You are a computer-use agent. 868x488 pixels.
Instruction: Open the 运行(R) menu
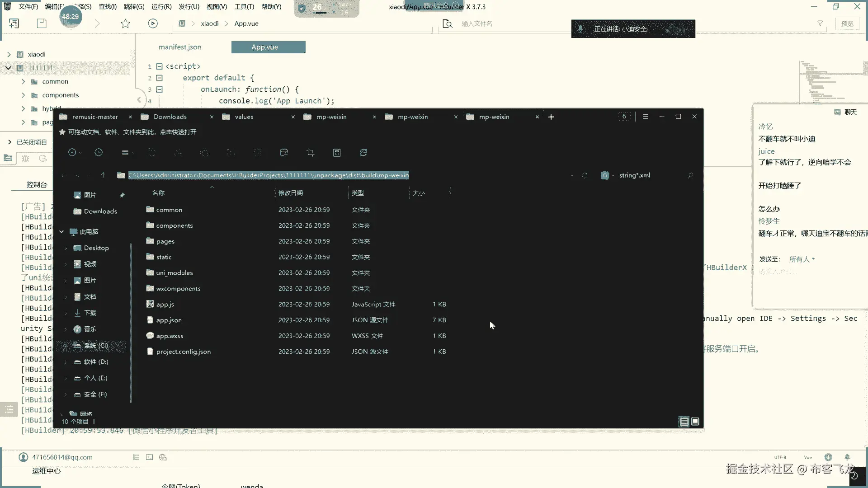coord(161,7)
